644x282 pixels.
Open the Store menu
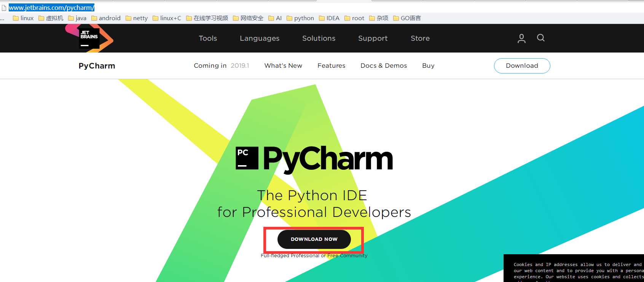[x=420, y=38]
